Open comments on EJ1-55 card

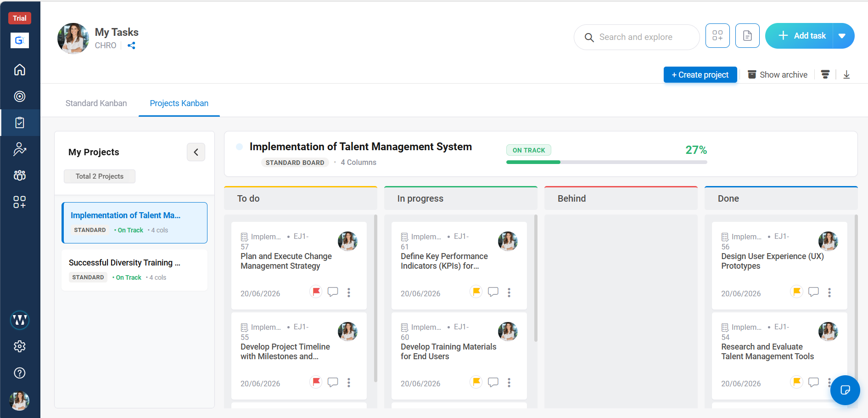click(333, 382)
